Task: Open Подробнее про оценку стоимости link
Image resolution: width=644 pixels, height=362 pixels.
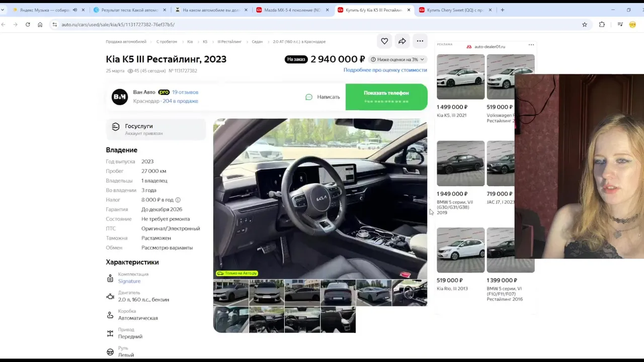Action: 385,70
